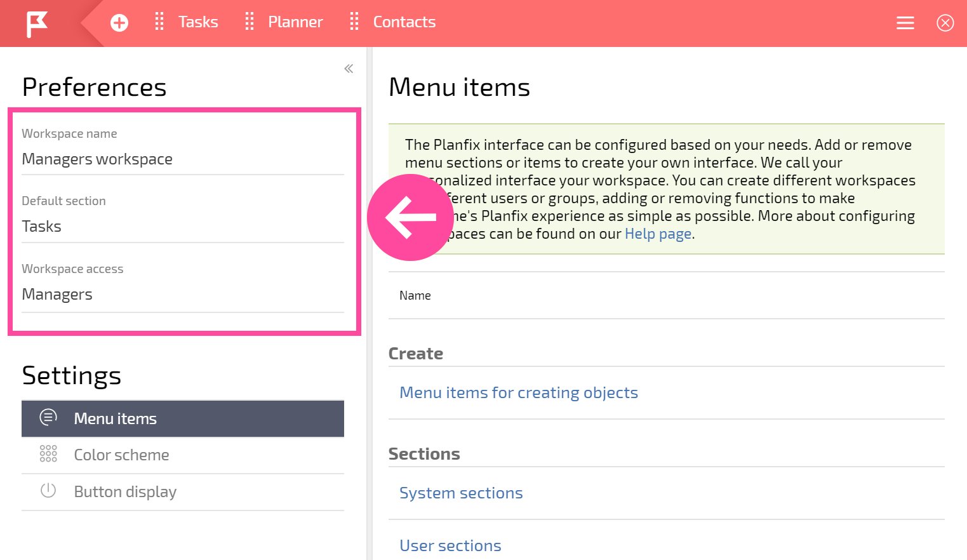Click drag handle dots beside Planner

pos(250,22)
